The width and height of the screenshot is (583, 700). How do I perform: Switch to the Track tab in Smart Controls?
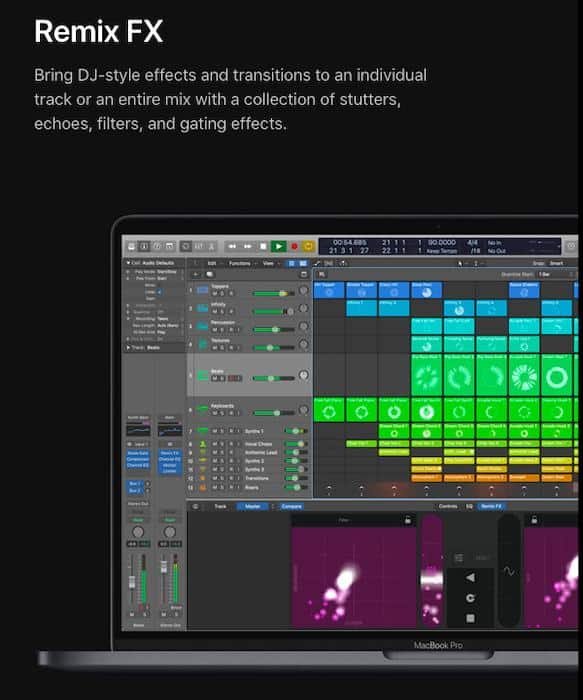[221, 506]
